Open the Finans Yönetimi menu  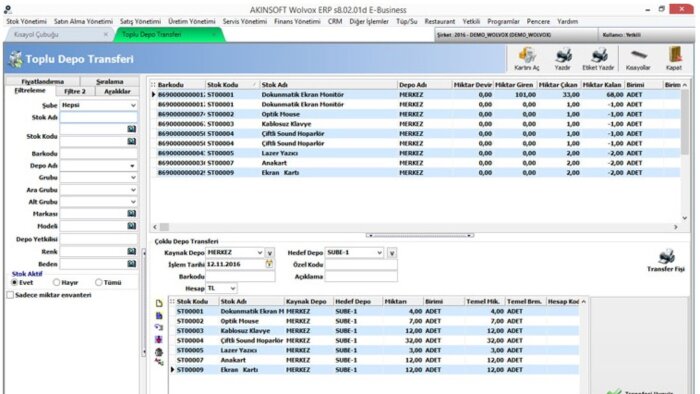(297, 21)
